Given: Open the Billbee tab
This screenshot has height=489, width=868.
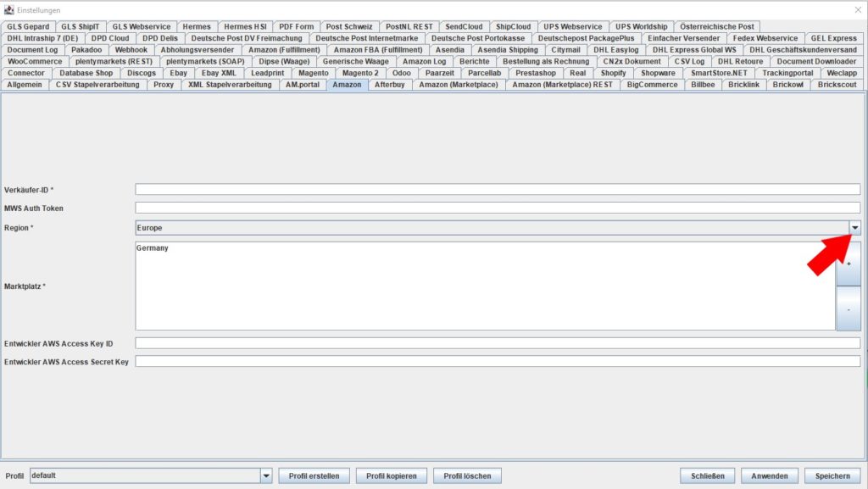Looking at the screenshot, I should point(703,85).
